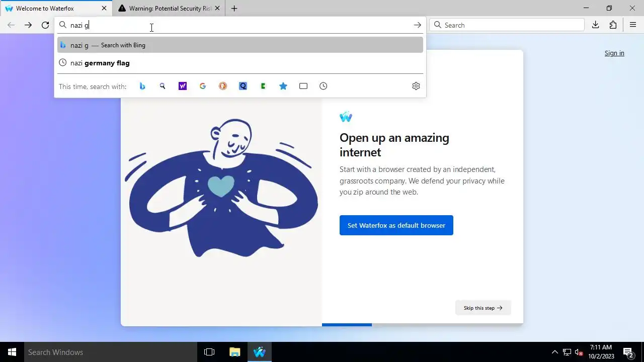Screen dimensions: 644x362
Task: Click the Waterfox logo above the heading
Action: 346,117
